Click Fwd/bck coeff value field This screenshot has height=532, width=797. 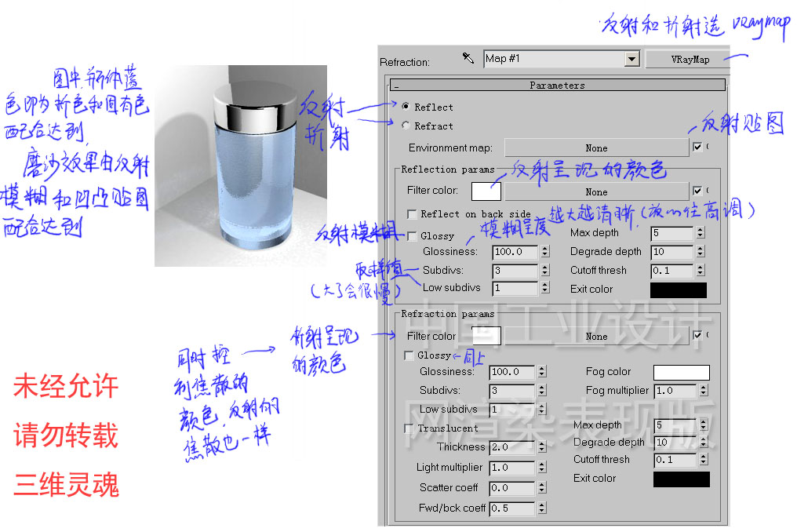(511, 508)
